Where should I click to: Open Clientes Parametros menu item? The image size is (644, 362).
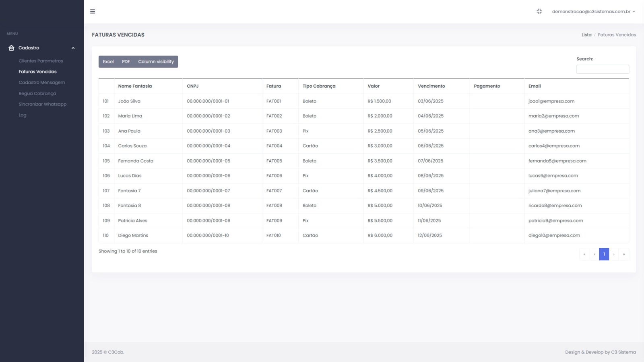41,61
